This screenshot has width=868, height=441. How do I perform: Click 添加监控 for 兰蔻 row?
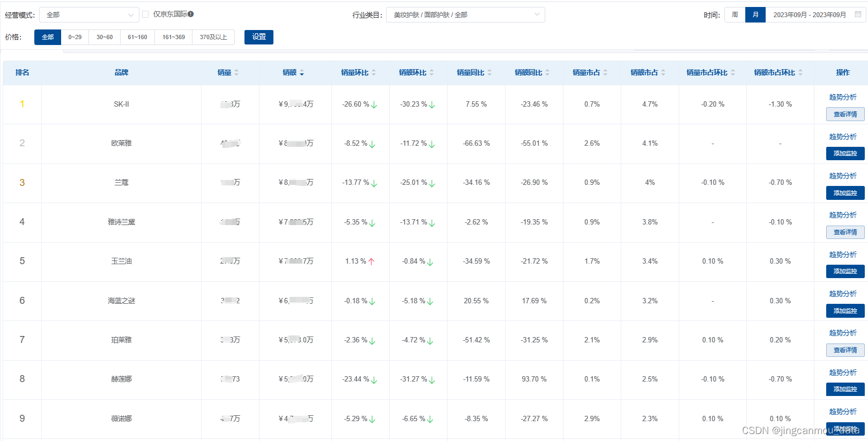tap(845, 193)
